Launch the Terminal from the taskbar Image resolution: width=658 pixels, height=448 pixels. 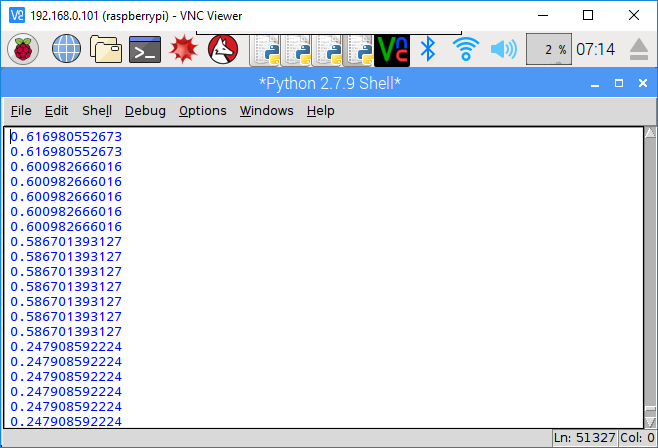(x=146, y=48)
